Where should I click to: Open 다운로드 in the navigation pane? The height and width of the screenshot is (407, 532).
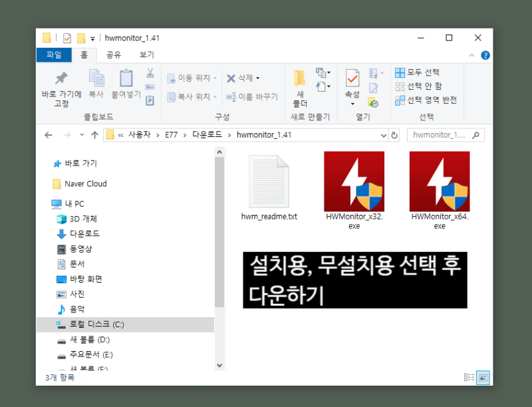(x=78, y=233)
